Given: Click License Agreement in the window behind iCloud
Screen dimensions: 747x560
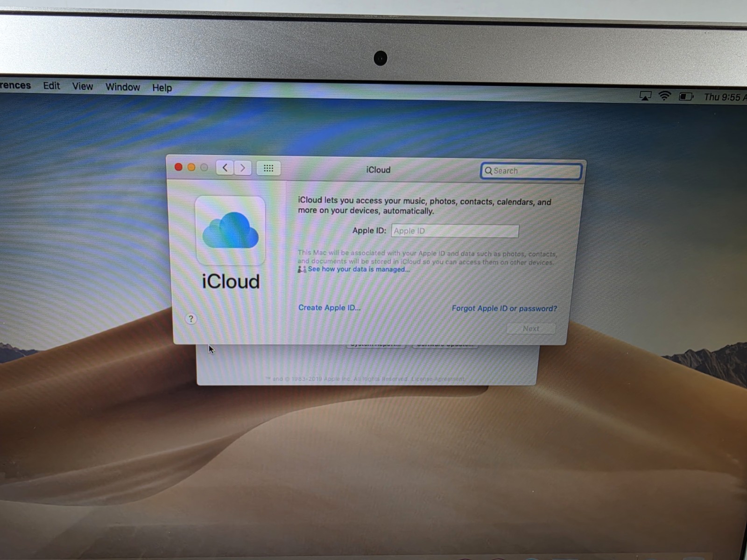Looking at the screenshot, I should 438,379.
